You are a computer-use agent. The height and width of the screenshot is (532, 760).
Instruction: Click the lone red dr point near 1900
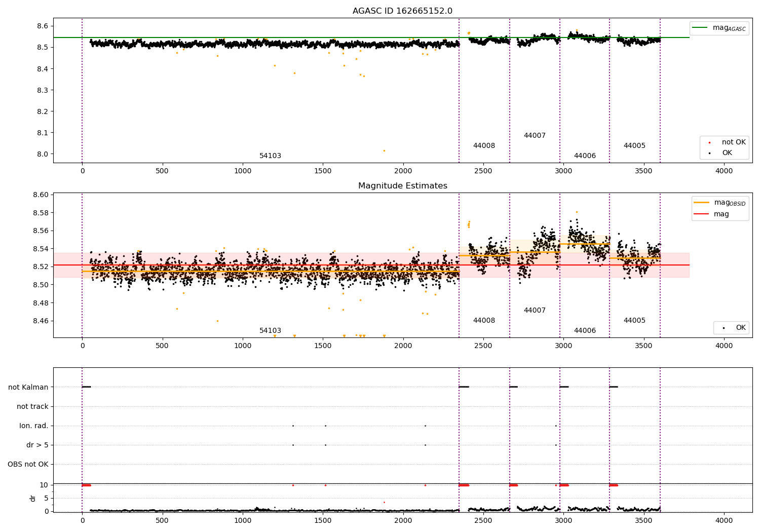(384, 502)
